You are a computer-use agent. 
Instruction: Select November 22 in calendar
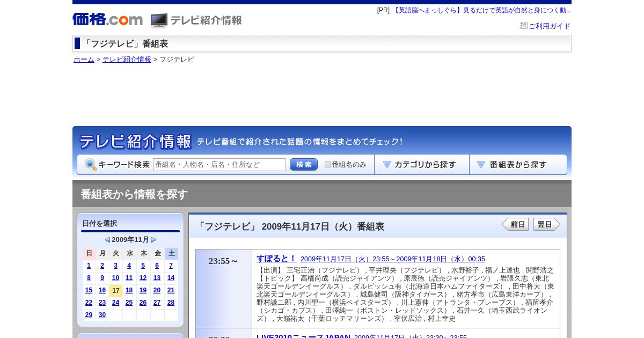point(89,303)
